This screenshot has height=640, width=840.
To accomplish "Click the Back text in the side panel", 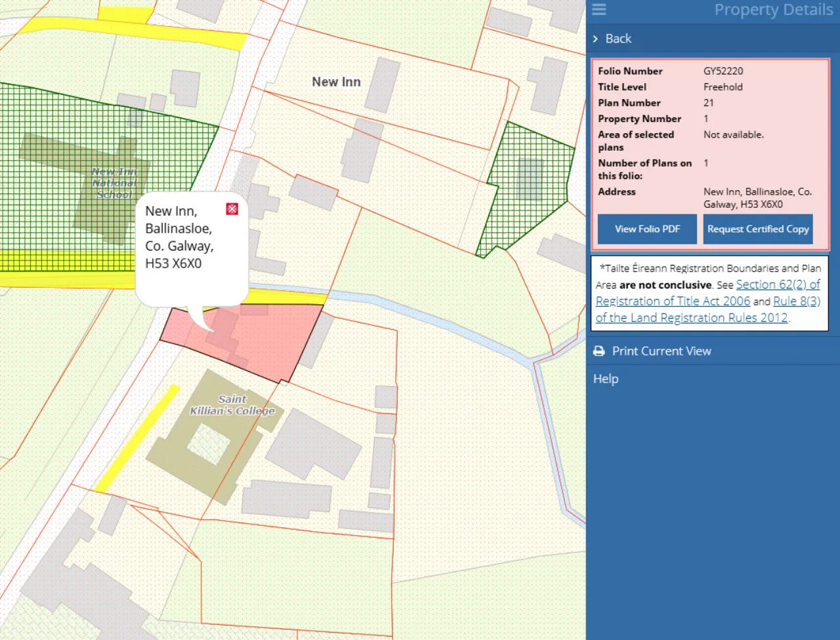I will [618, 39].
